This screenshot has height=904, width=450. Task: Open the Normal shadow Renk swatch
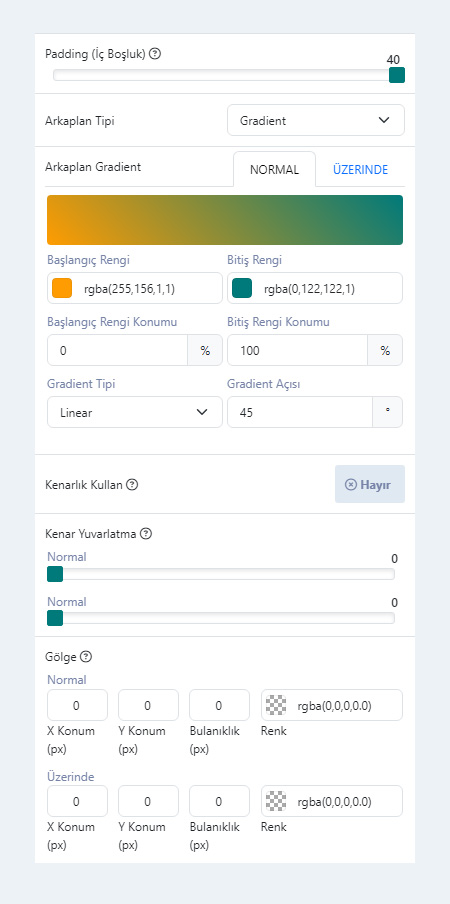point(276,705)
